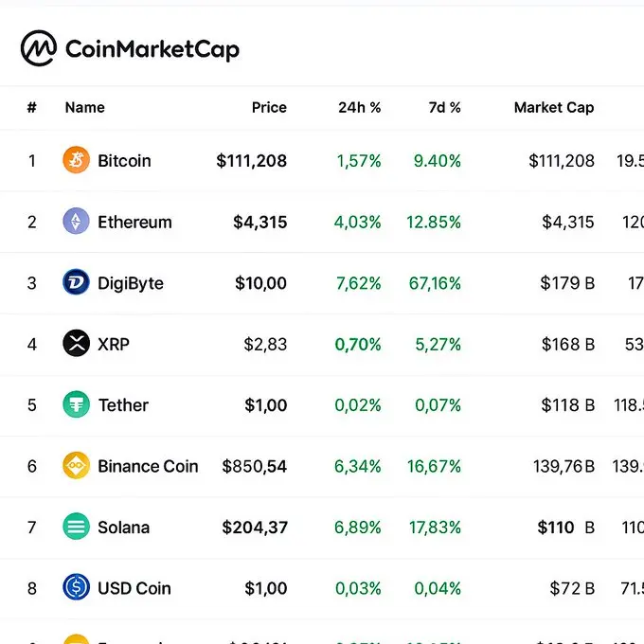
Task: Open the Bitcoin name link
Action: [x=124, y=161]
